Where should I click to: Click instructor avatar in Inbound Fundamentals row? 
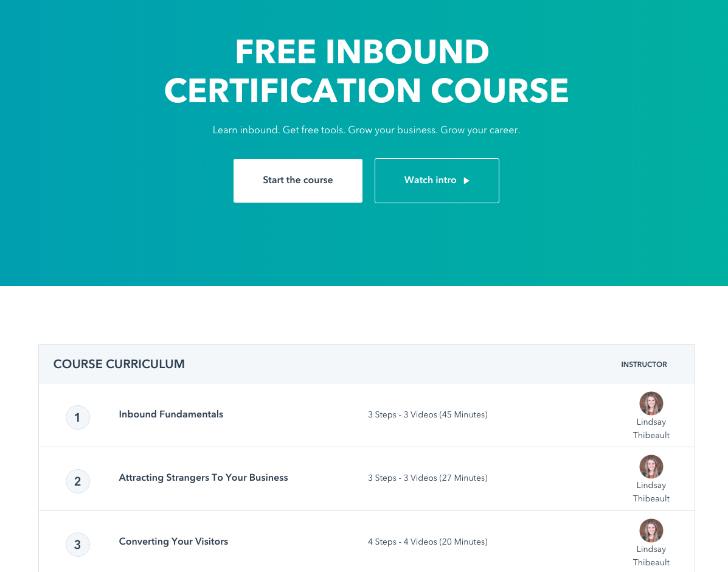[651, 403]
